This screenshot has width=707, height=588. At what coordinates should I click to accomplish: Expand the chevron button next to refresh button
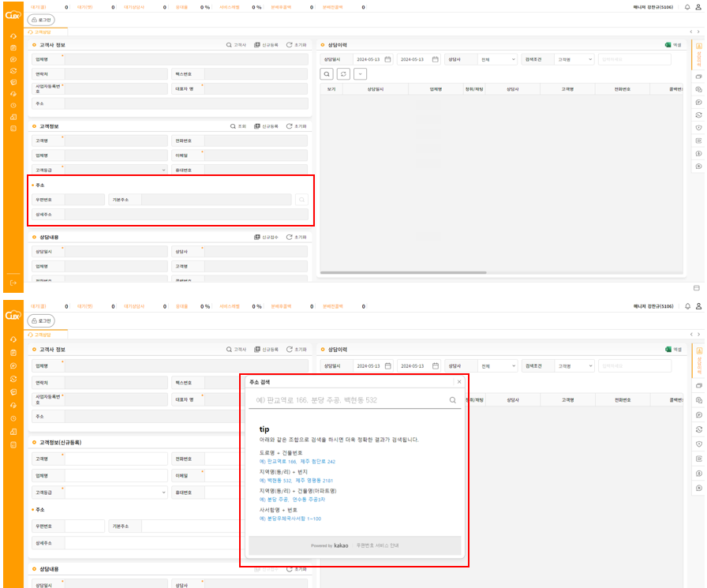(360, 73)
